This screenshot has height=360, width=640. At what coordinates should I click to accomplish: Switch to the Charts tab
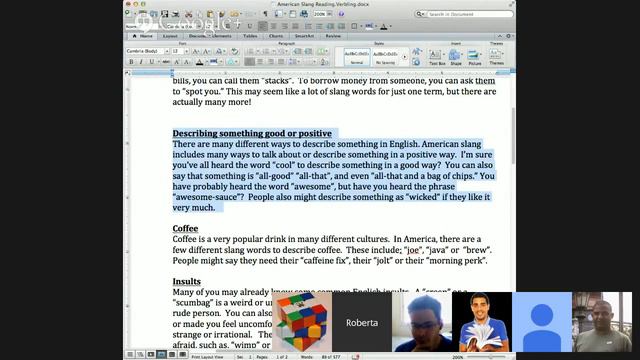tap(276, 36)
